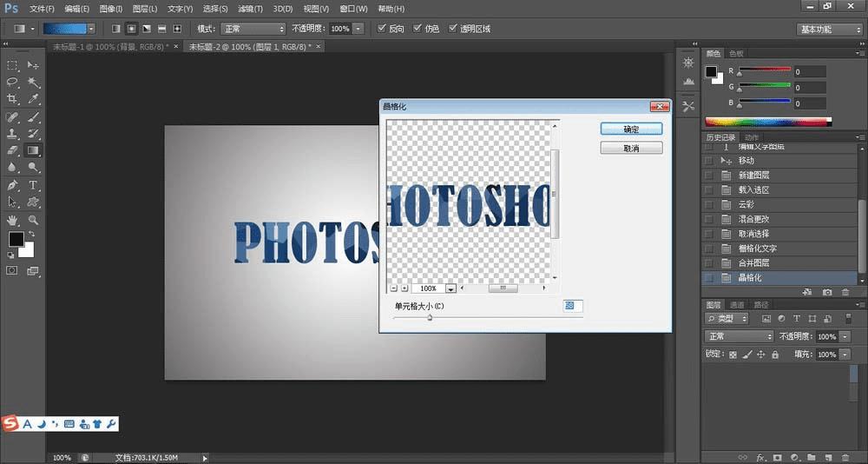The image size is (868, 464).
Task: Click the 单元格大小 slider handle
Action: point(430,317)
